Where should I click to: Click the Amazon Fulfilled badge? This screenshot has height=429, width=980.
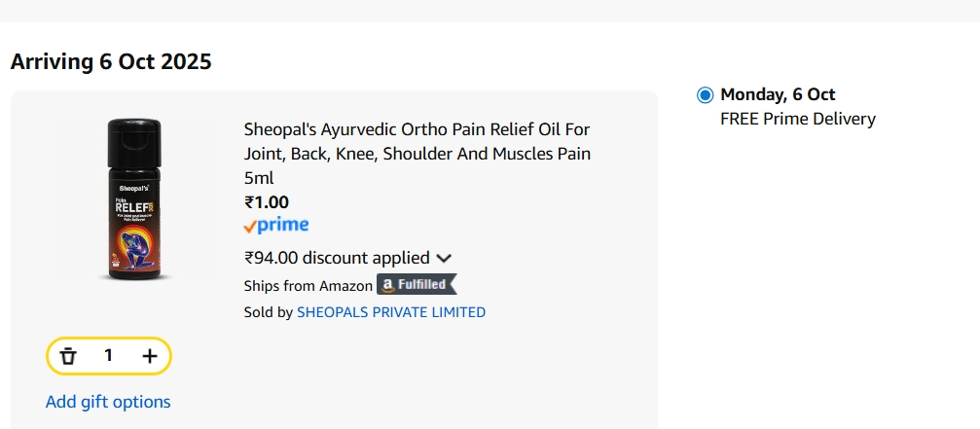(417, 285)
